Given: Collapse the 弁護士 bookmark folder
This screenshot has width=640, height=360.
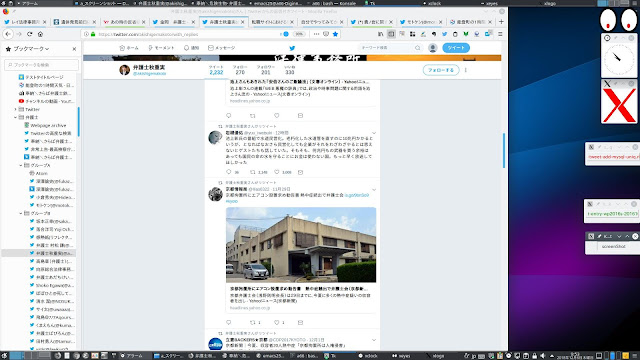Looking at the screenshot, I should click(16, 117).
